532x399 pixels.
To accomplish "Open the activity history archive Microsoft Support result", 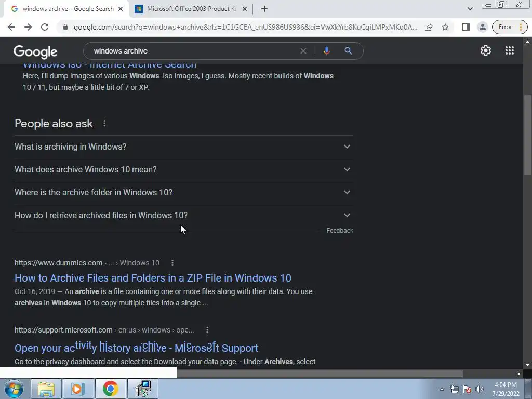I will pos(137,348).
